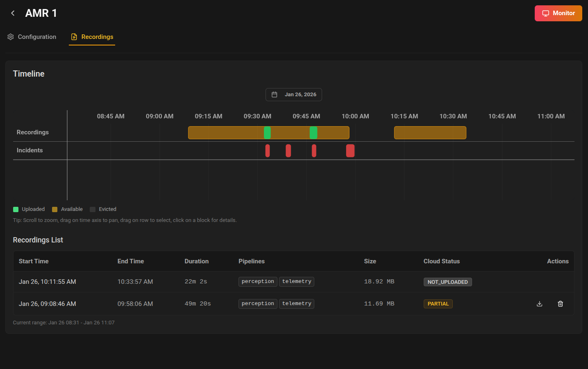Image resolution: width=588 pixels, height=369 pixels.
Task: Select the Recordings tab
Action: 92,37
